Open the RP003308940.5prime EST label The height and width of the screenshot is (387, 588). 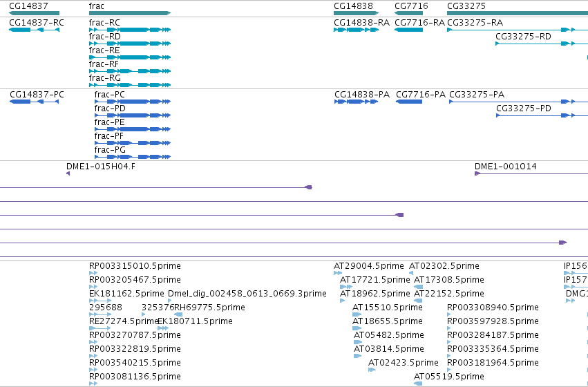(493, 307)
